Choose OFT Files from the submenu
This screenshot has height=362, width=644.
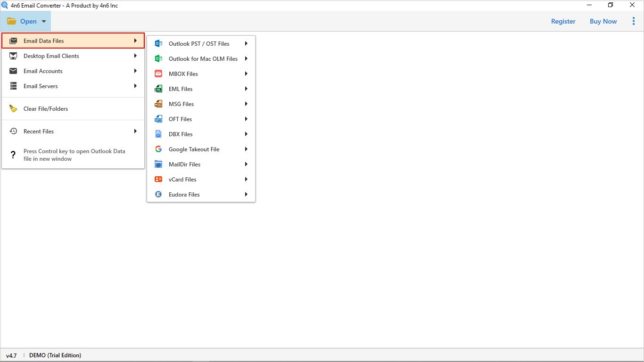click(180, 119)
